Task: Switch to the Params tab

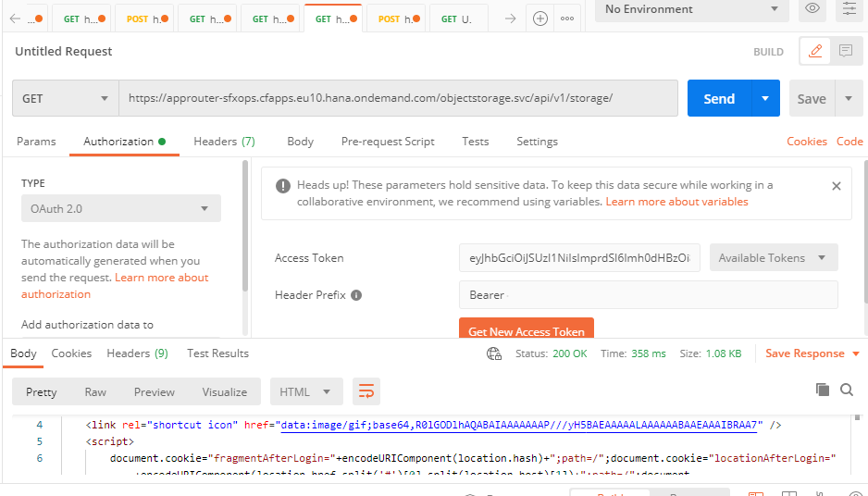Action: point(36,142)
